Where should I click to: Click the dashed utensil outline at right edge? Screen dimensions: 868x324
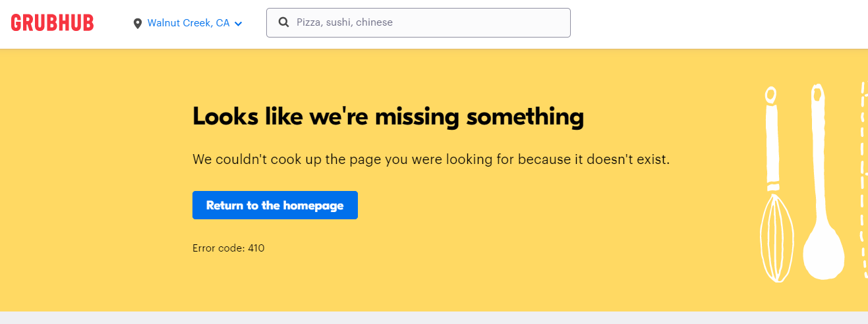coord(863,178)
